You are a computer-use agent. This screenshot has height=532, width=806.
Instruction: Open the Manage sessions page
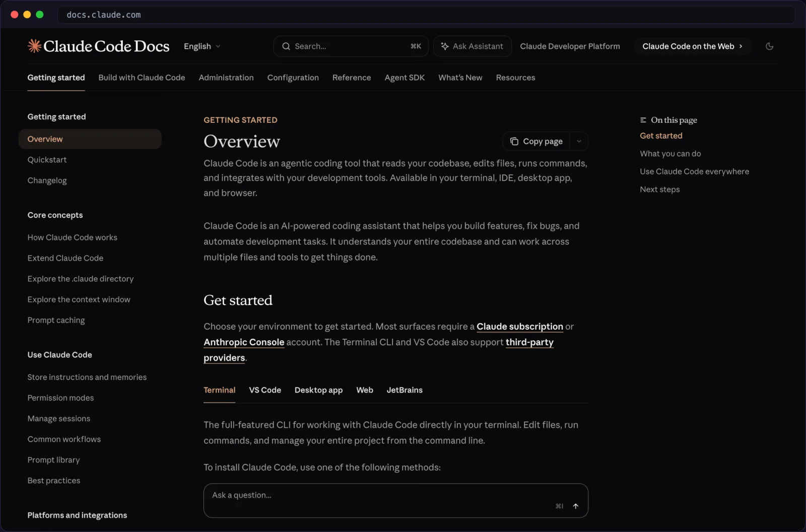58,418
